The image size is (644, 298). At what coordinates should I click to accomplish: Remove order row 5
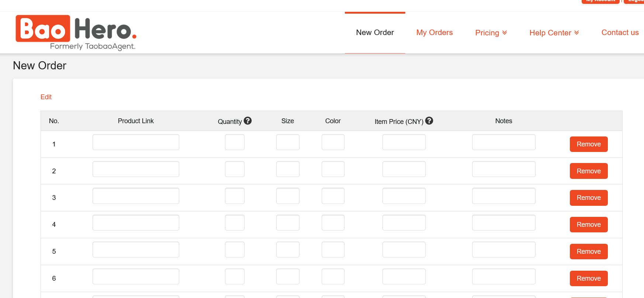[589, 252]
